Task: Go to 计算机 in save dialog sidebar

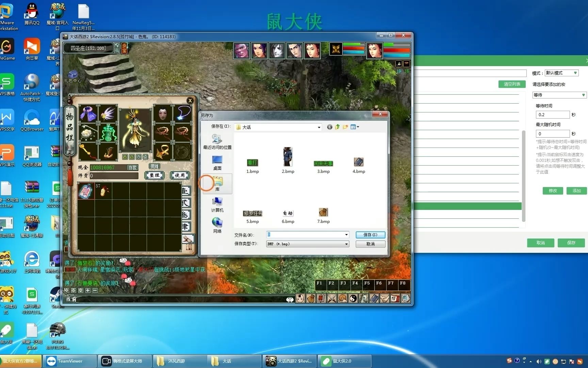Action: (217, 205)
